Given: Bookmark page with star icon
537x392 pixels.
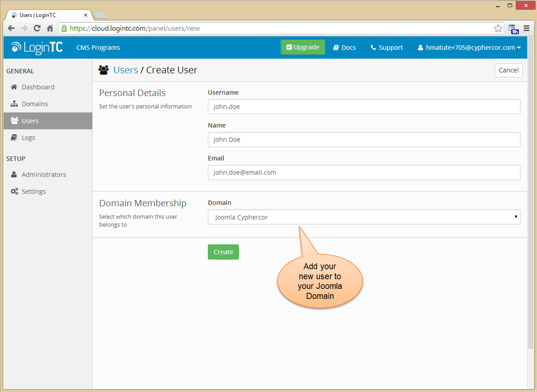Looking at the screenshot, I should point(498,28).
